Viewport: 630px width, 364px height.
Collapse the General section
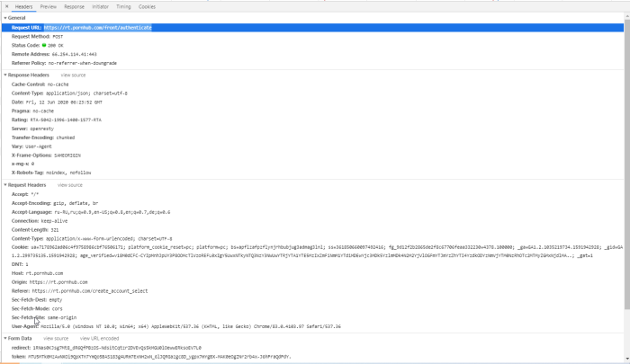4,18
